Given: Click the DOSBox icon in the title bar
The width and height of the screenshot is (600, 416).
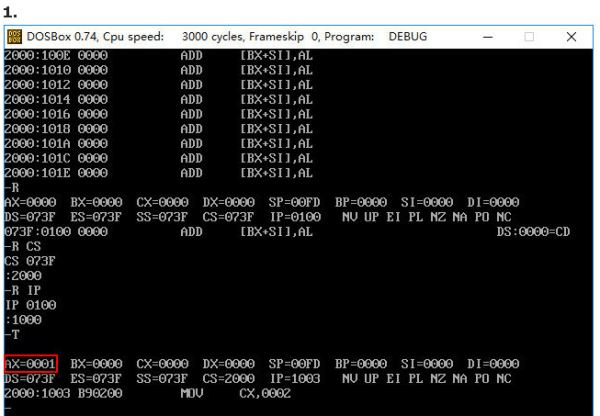Looking at the screenshot, I should (x=14, y=37).
